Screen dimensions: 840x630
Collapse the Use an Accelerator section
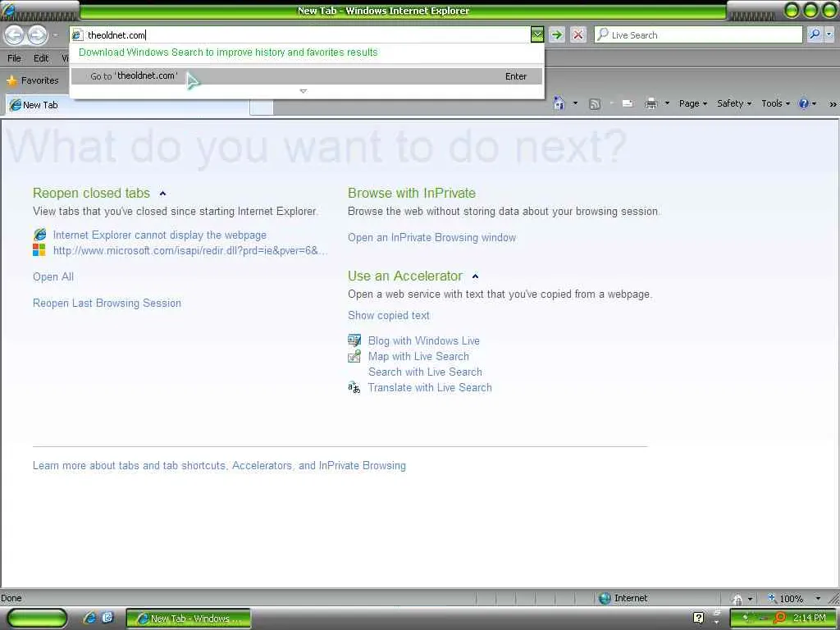click(x=475, y=276)
